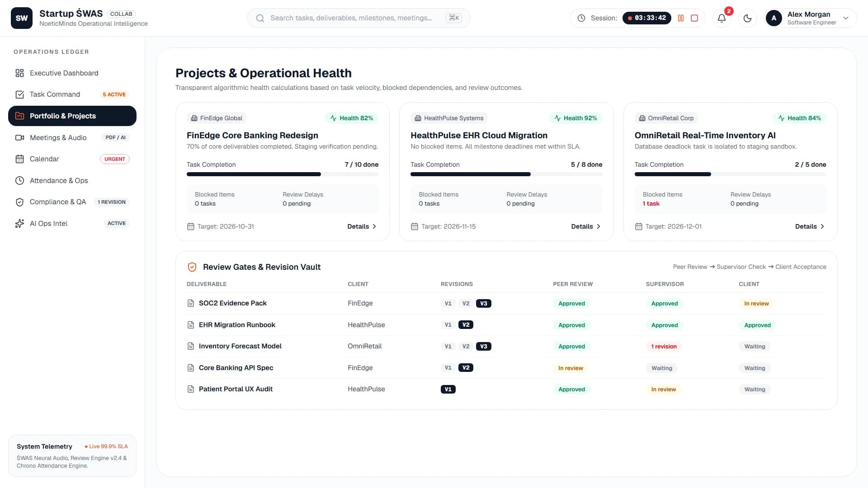Expand the Alex Morgan account menu

(x=811, y=18)
